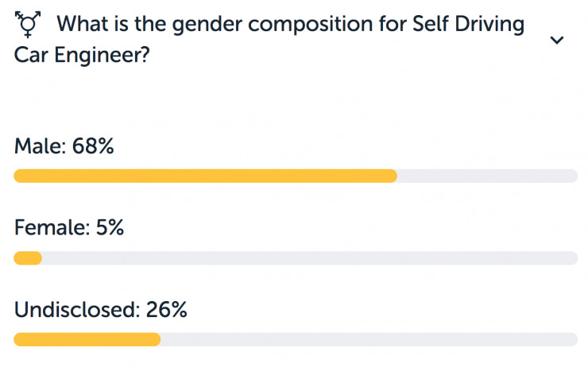
Task: Click the yellow filled Undisclosed progress bar
Action: click(x=87, y=339)
